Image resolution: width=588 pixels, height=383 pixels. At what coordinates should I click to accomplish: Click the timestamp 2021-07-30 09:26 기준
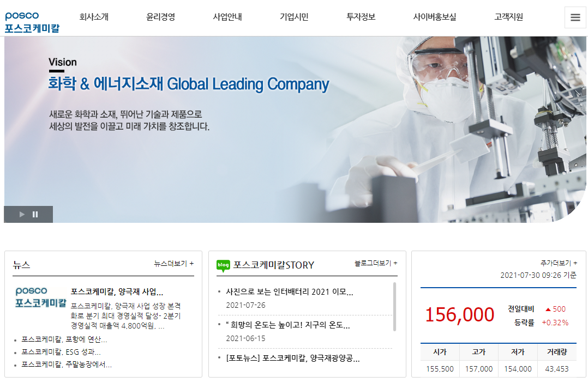pos(538,275)
